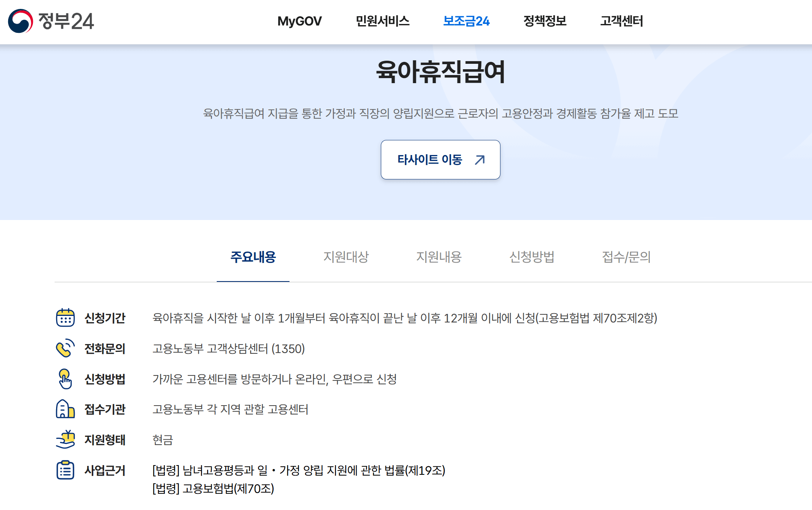The width and height of the screenshot is (812, 510).
Task: Open the 정책정보 menu
Action: pos(545,21)
